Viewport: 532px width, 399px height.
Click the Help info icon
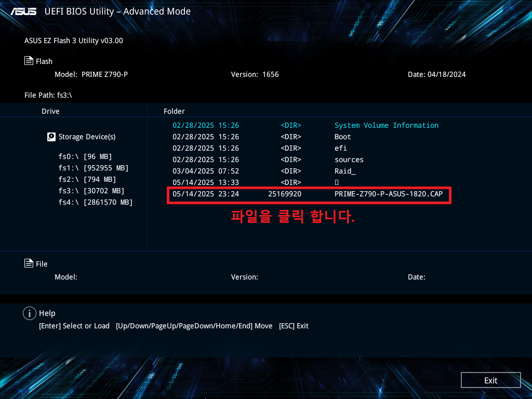(30, 313)
